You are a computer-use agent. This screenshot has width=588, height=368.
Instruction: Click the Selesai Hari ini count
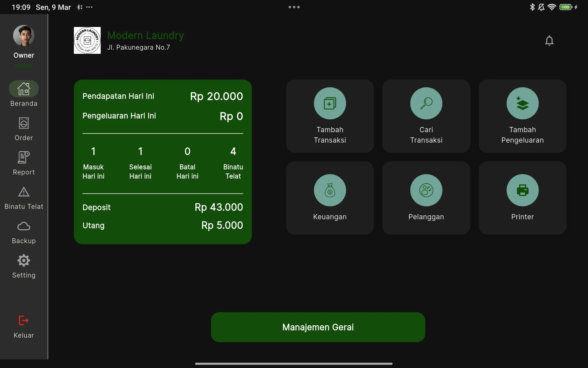(140, 151)
